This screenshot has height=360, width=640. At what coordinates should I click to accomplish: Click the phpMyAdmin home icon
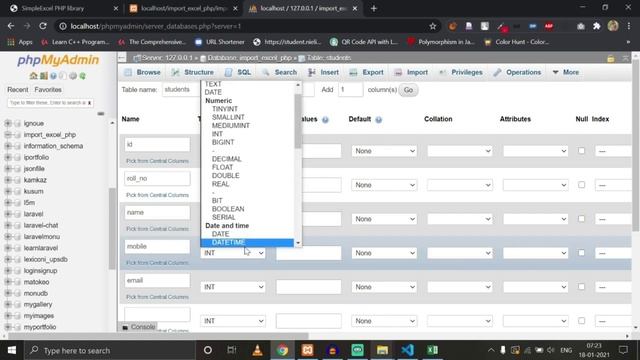click(x=33, y=76)
